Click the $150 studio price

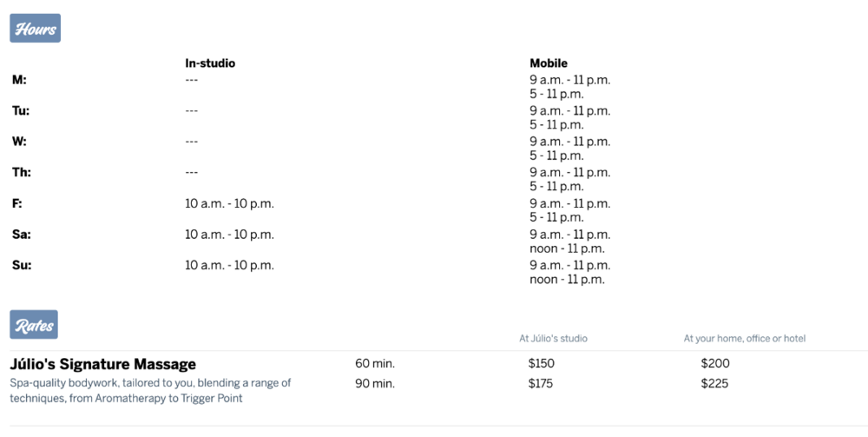(541, 364)
